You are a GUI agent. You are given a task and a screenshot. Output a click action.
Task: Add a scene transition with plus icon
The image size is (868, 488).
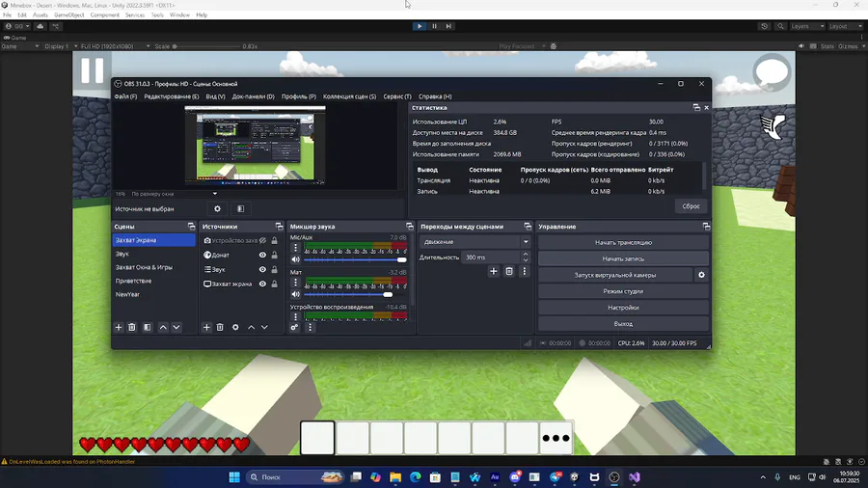493,271
